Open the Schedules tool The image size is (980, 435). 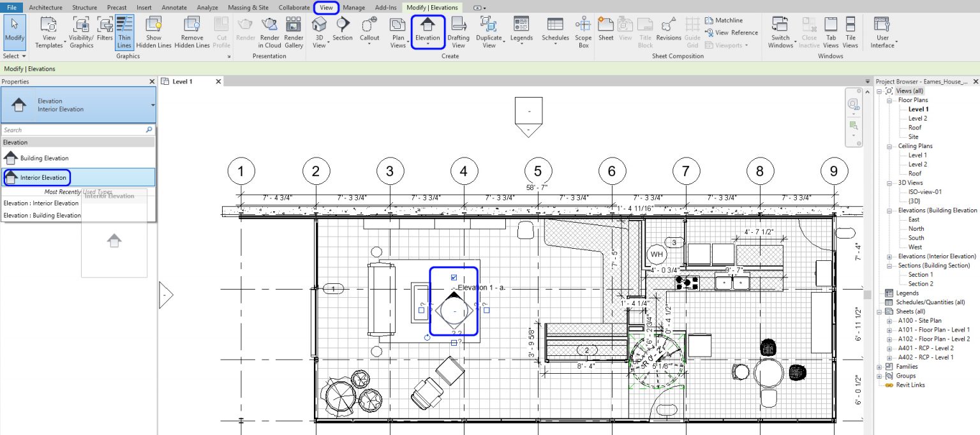coord(555,29)
